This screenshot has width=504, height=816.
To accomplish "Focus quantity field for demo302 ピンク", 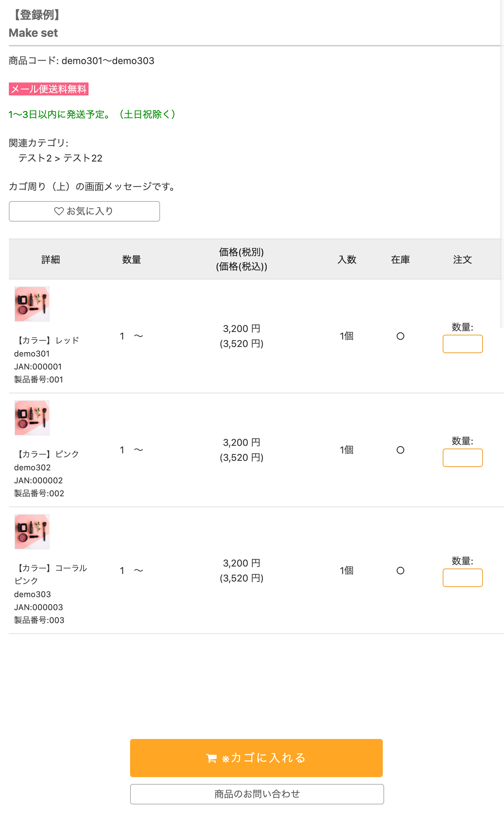I will [x=462, y=458].
